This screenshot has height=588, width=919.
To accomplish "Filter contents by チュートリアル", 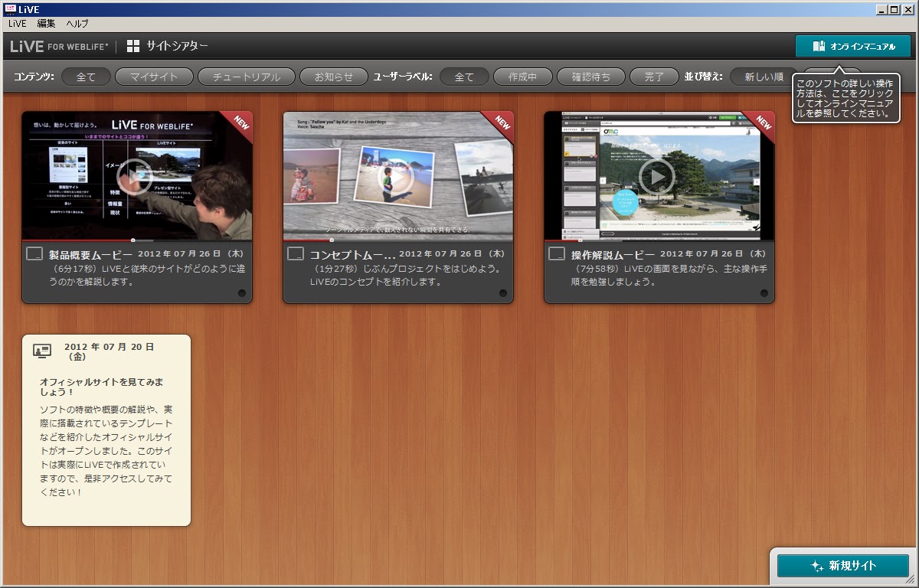I will 246,77.
